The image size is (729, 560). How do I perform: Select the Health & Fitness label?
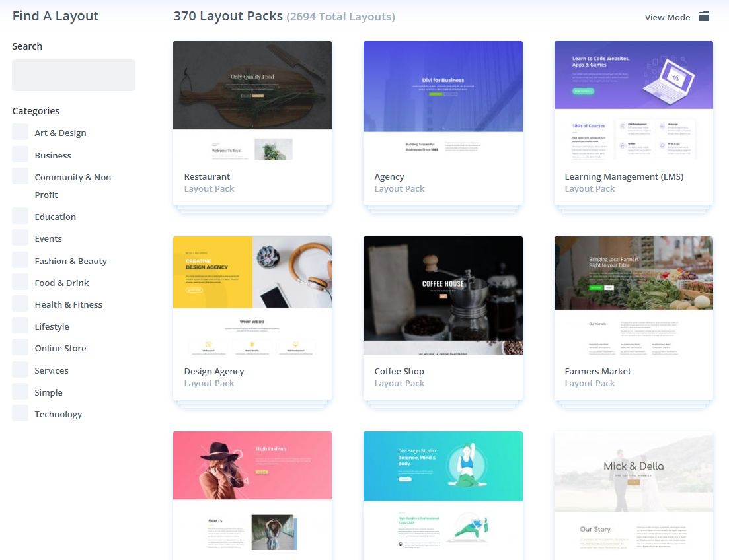pos(68,304)
